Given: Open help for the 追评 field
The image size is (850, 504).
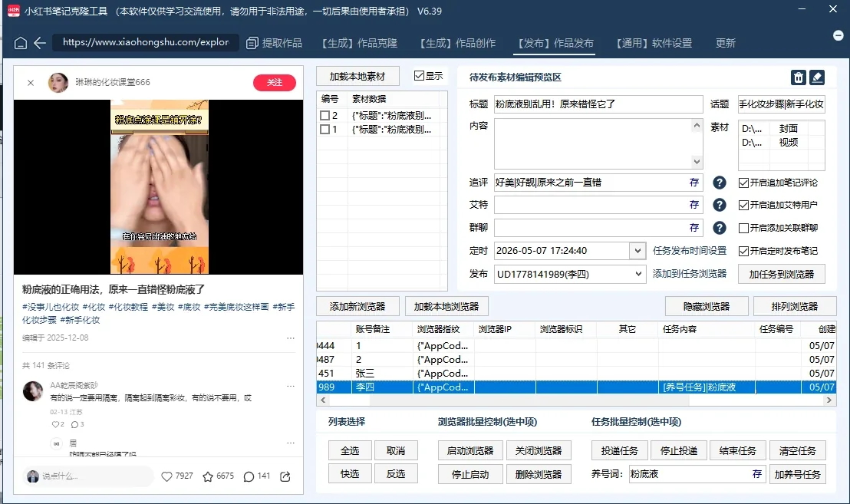Looking at the screenshot, I should pos(720,183).
